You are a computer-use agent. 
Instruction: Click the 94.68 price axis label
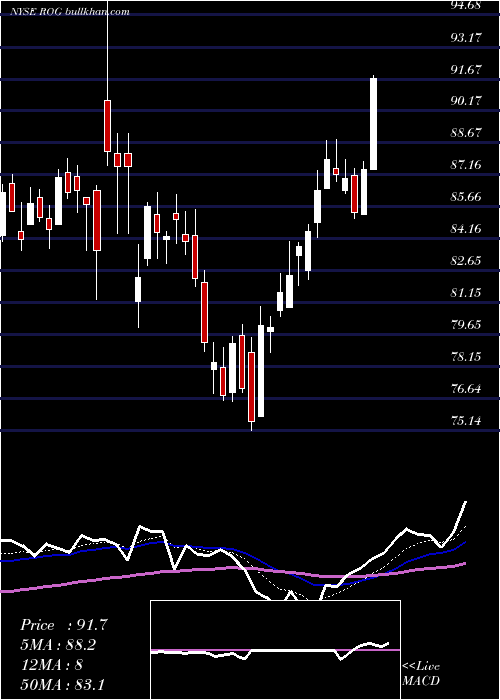point(467,5)
